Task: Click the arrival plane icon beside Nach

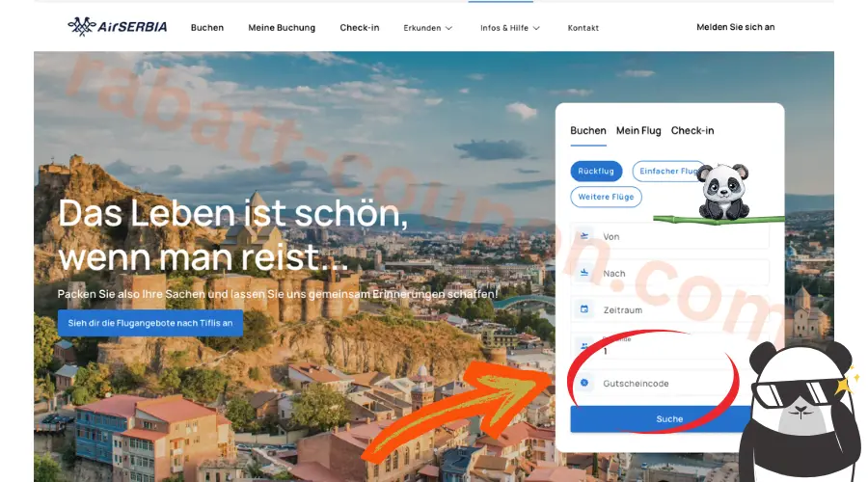Action: pos(584,273)
